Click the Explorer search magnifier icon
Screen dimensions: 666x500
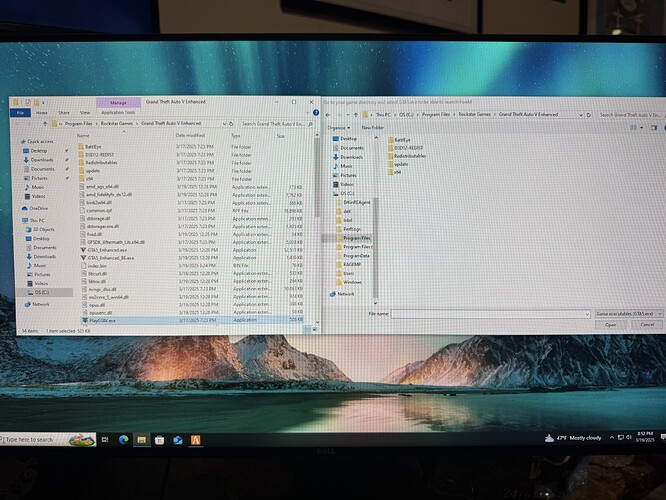(310, 124)
